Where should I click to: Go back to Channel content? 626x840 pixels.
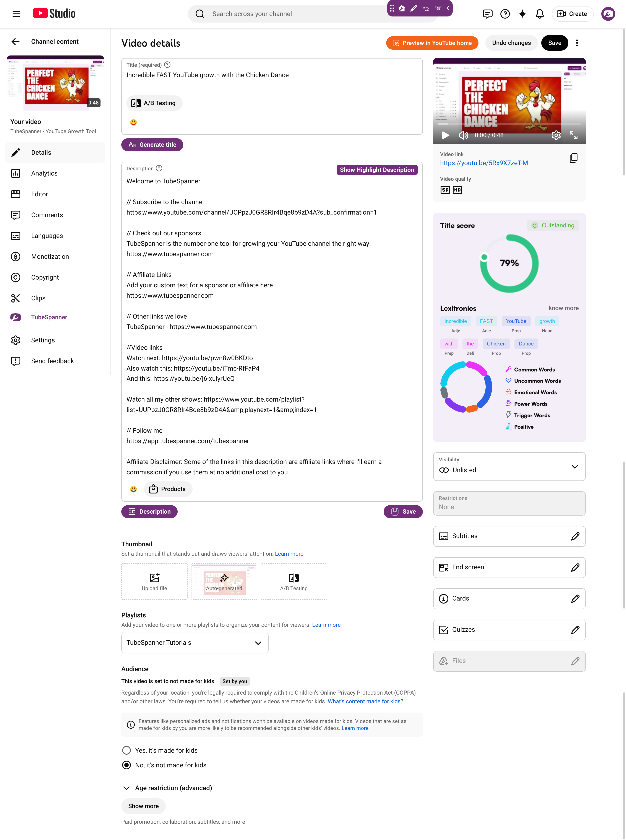tap(16, 42)
